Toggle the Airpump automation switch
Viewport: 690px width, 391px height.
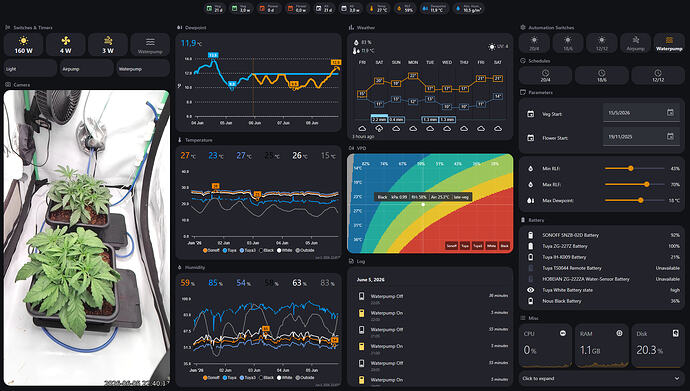tap(635, 44)
